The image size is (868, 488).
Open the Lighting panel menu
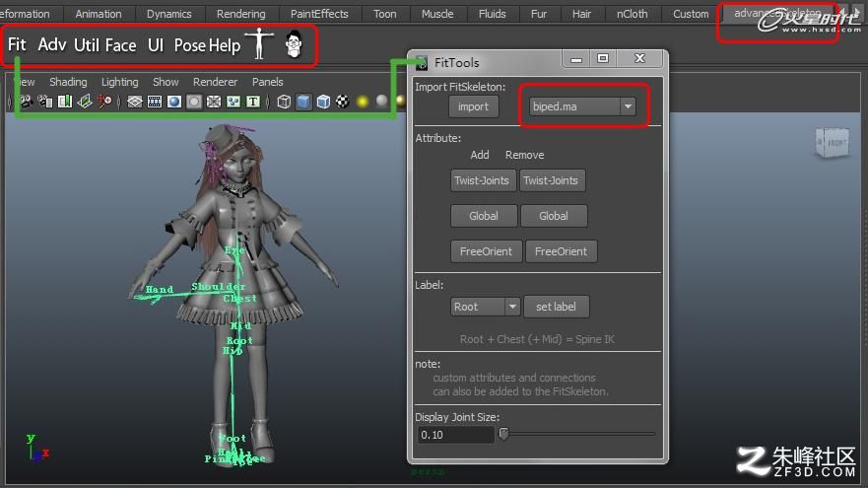pos(119,82)
